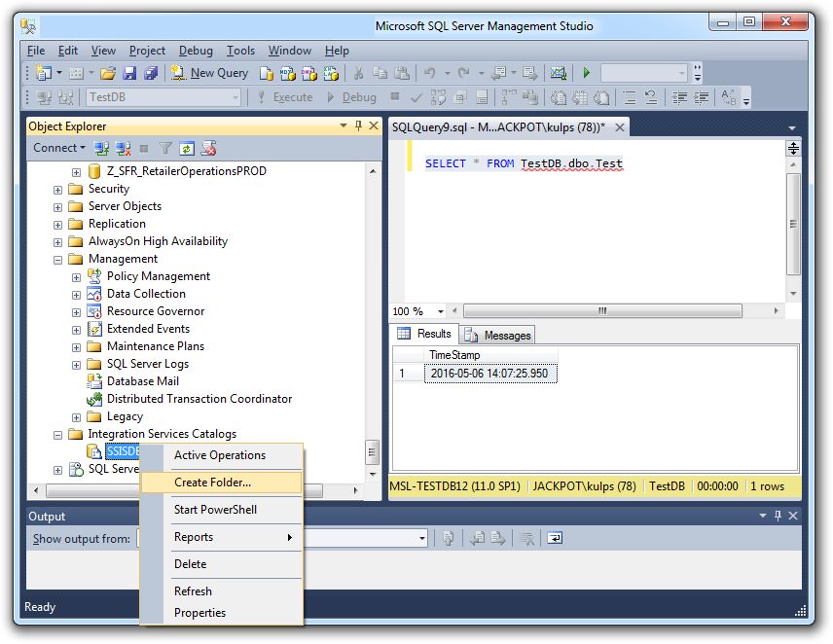Switch to the Messages tab
Viewport: 833px width, 644px height.
(497, 336)
